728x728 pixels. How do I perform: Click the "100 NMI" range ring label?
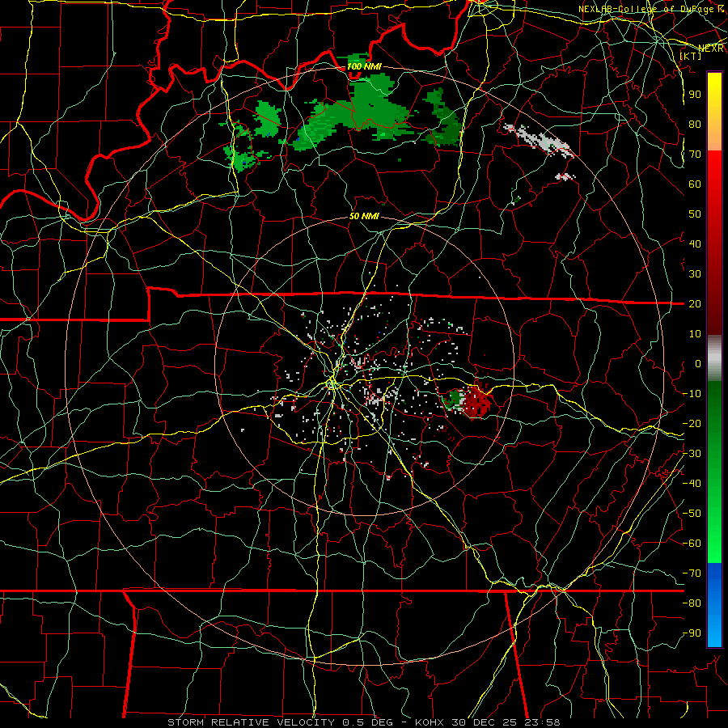coord(365,66)
